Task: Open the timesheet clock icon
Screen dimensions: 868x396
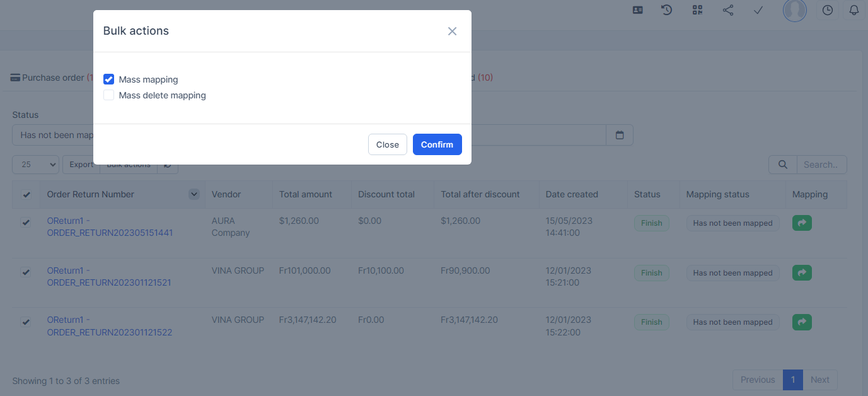Action: pyautogui.click(x=828, y=10)
